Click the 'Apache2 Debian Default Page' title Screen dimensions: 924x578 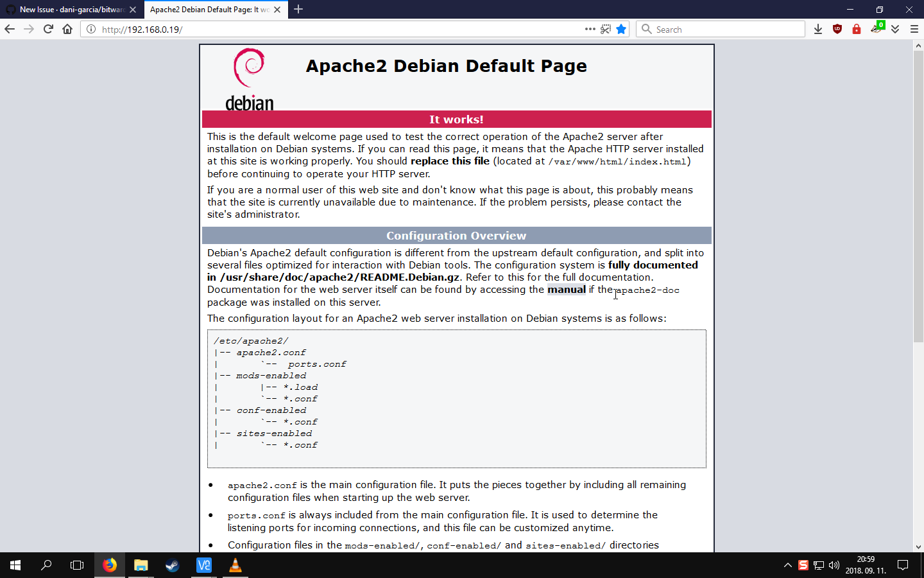pyautogui.click(x=446, y=66)
